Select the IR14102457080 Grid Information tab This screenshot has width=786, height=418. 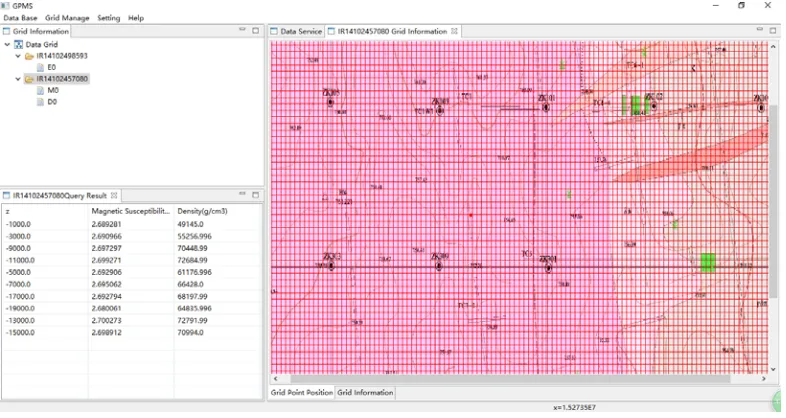(x=392, y=31)
